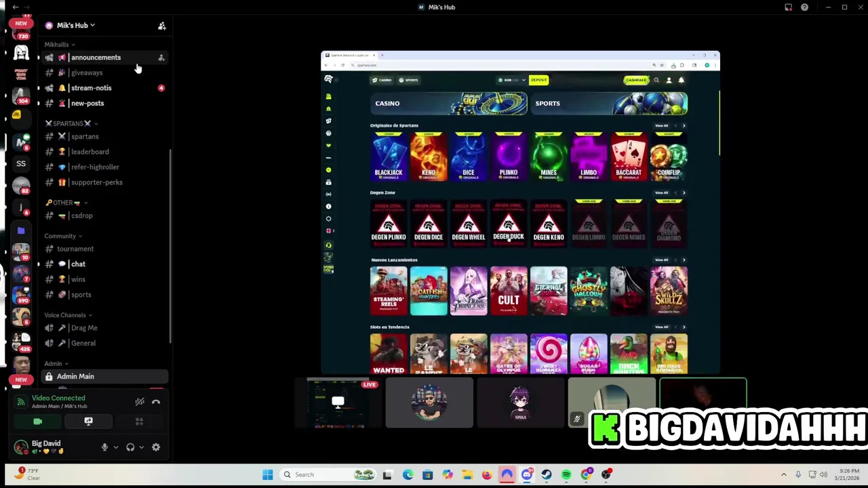Click the Casino banner in stream
868x488 pixels.
point(449,103)
